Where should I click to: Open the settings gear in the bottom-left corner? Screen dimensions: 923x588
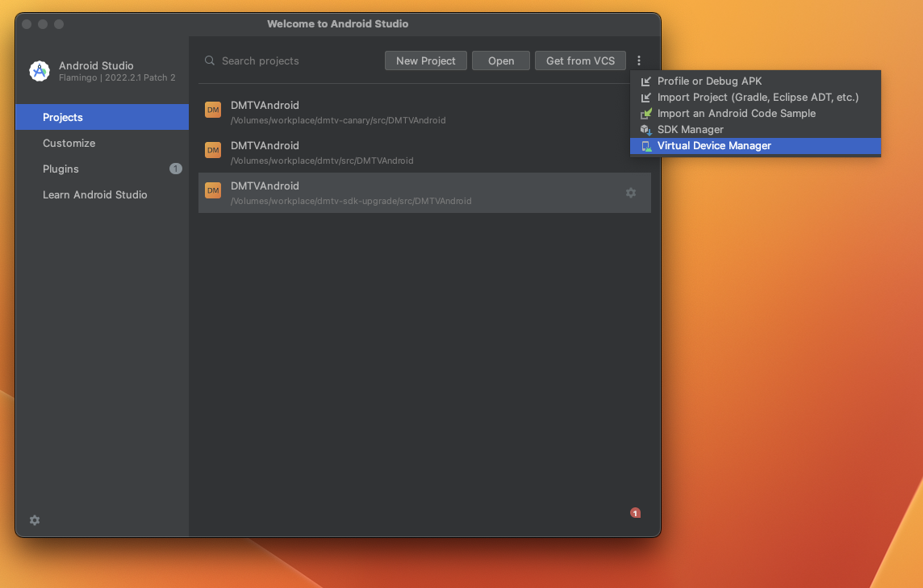[34, 520]
